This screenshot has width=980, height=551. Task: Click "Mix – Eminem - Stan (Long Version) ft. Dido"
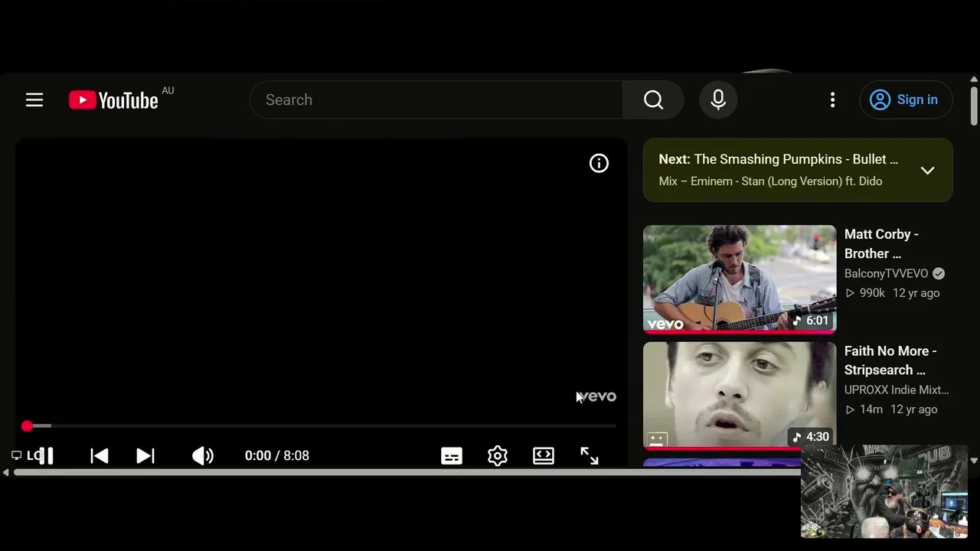(770, 181)
